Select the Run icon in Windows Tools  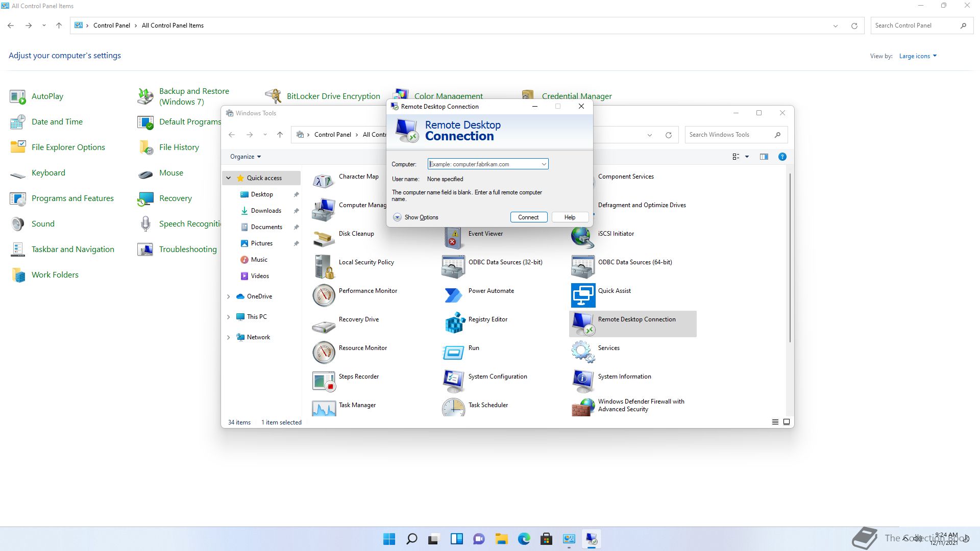(453, 352)
